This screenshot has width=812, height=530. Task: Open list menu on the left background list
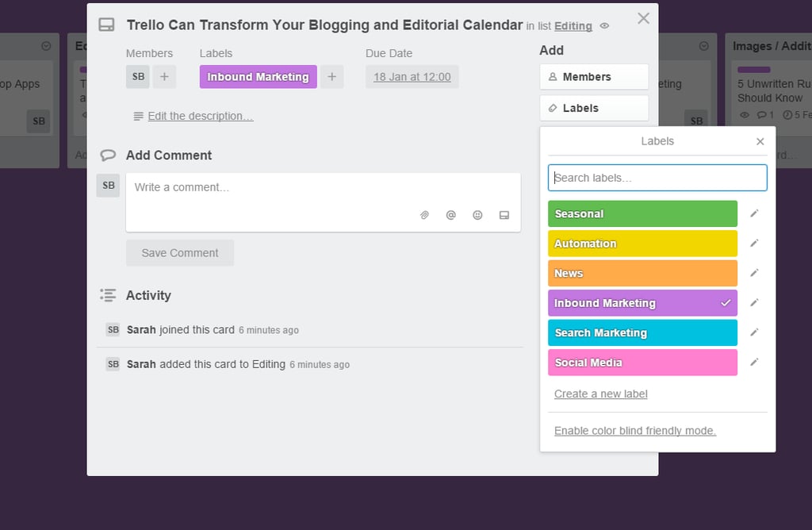46,46
